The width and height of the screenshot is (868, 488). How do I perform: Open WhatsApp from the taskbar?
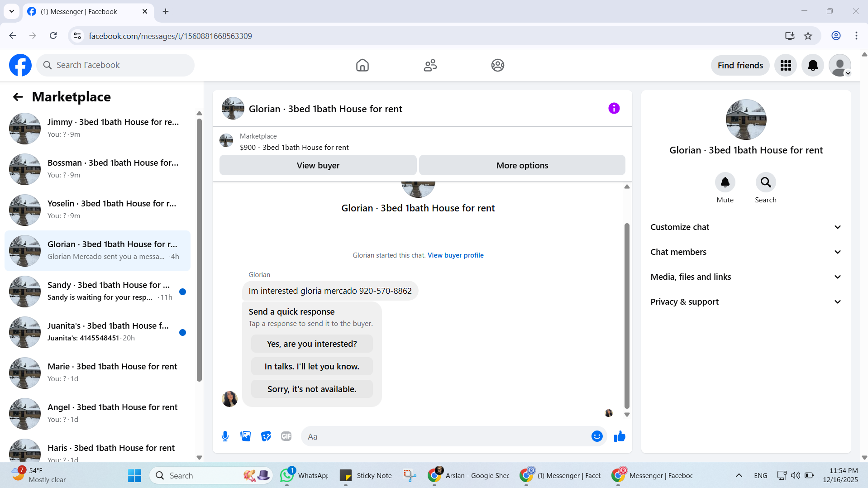pyautogui.click(x=305, y=475)
